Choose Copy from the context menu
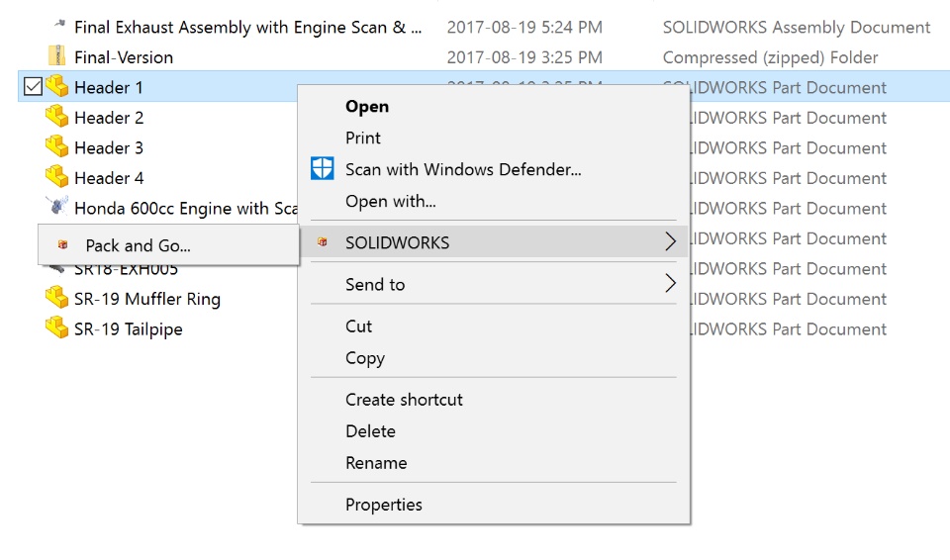 click(365, 358)
